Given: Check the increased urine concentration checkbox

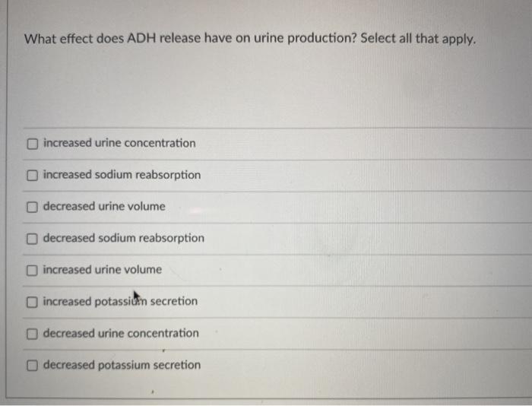Looking at the screenshot, I should [32, 144].
